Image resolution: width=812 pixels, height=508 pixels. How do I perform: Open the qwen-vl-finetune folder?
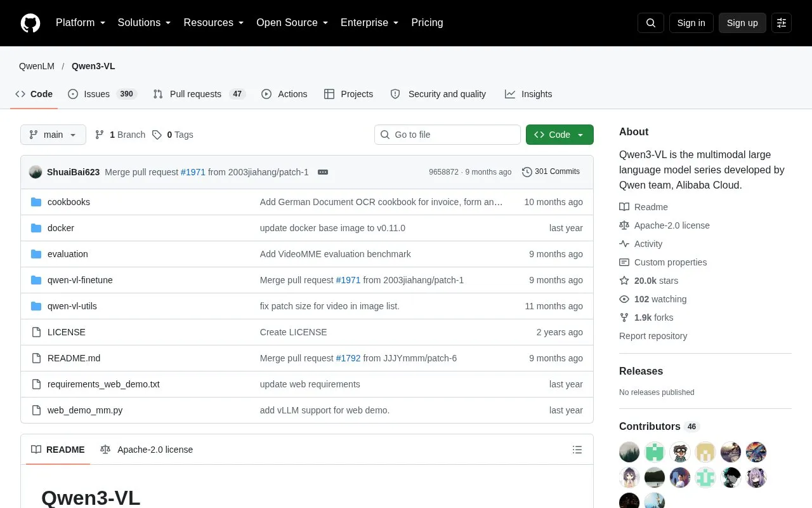[80, 280]
